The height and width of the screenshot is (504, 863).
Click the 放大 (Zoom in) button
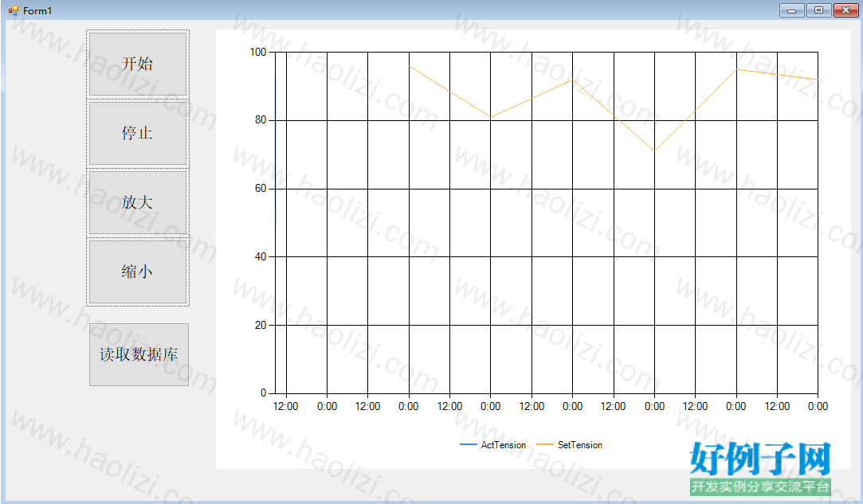(x=138, y=202)
